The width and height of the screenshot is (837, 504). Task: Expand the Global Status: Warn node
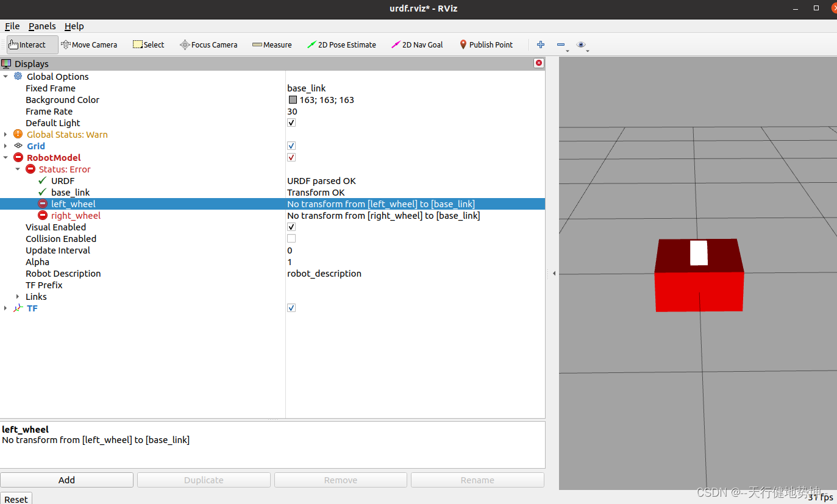point(5,135)
